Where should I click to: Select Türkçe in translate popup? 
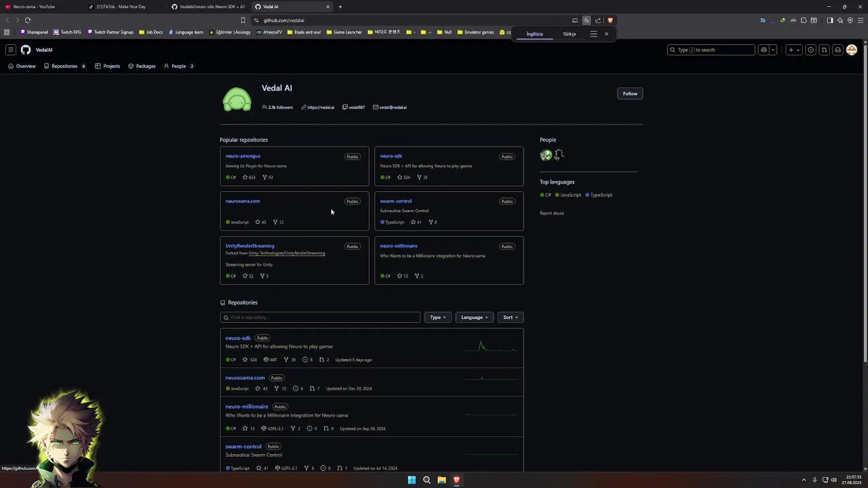[569, 34]
